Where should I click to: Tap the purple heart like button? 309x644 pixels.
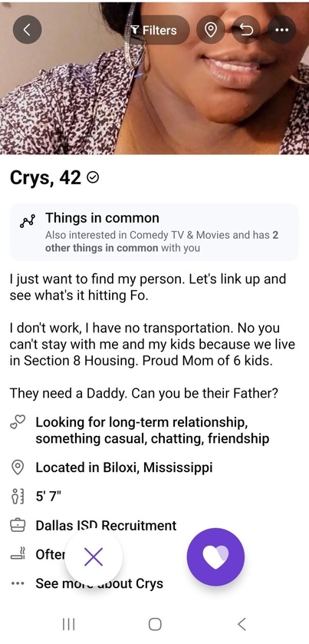point(216,557)
